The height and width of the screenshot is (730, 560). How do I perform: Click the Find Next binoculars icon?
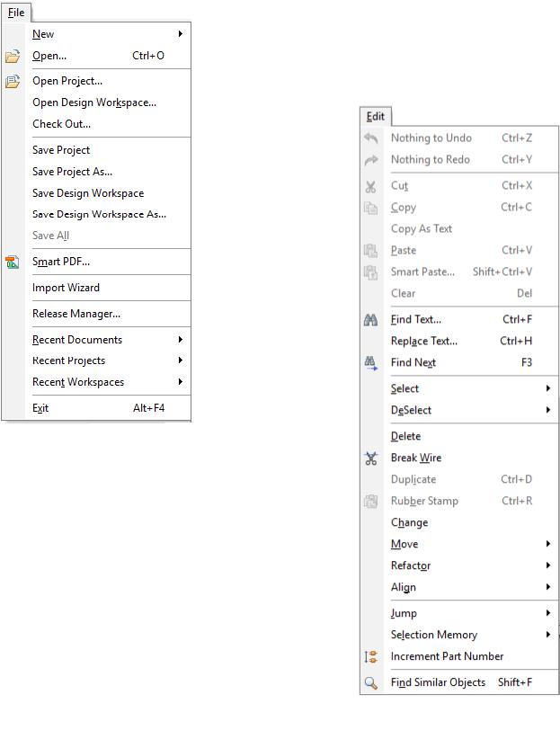pos(371,363)
